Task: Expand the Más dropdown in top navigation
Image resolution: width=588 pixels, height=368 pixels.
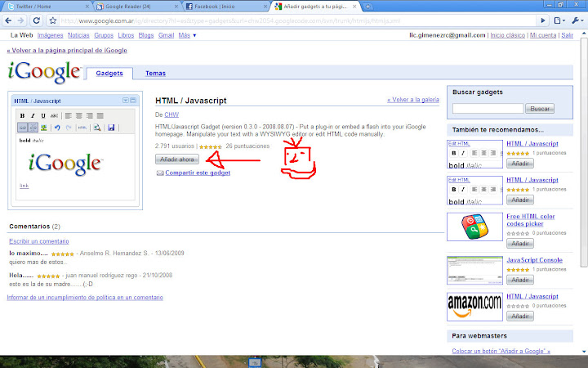Action: coord(188,35)
